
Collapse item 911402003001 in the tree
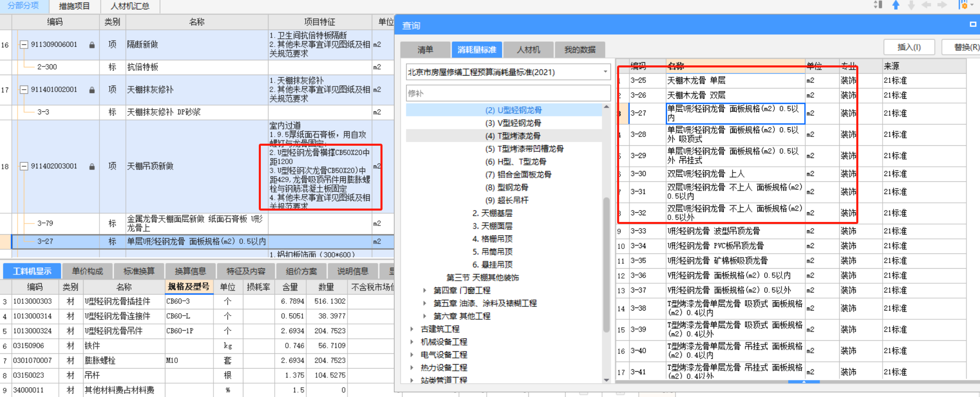[24, 166]
